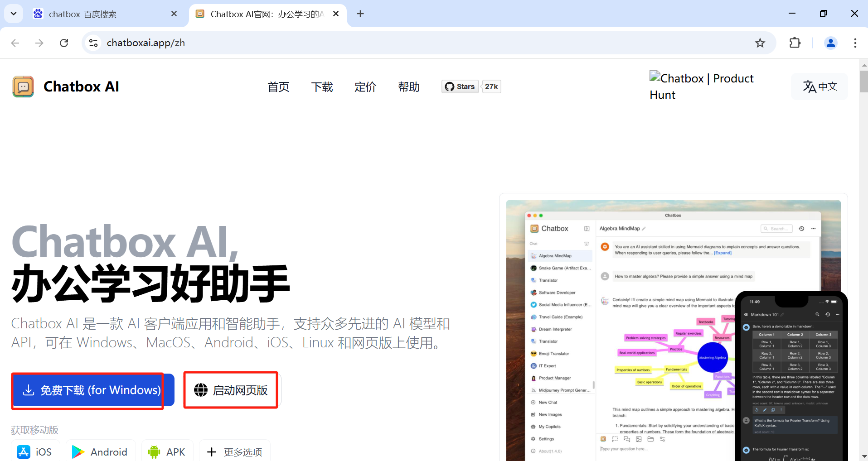Reload the current page

click(x=64, y=43)
